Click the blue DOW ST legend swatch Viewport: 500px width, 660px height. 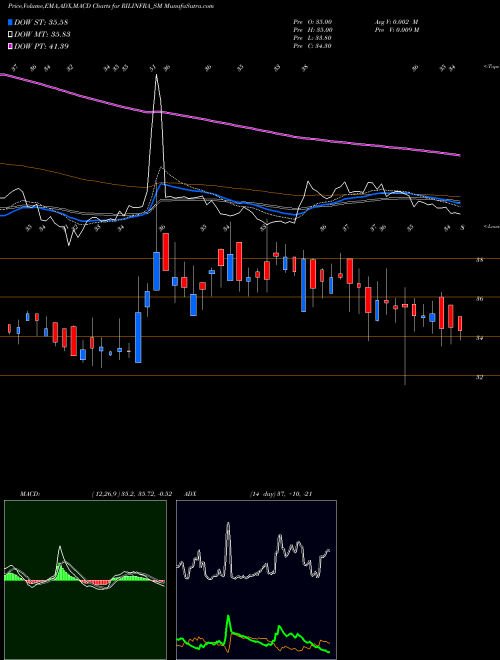[10, 22]
